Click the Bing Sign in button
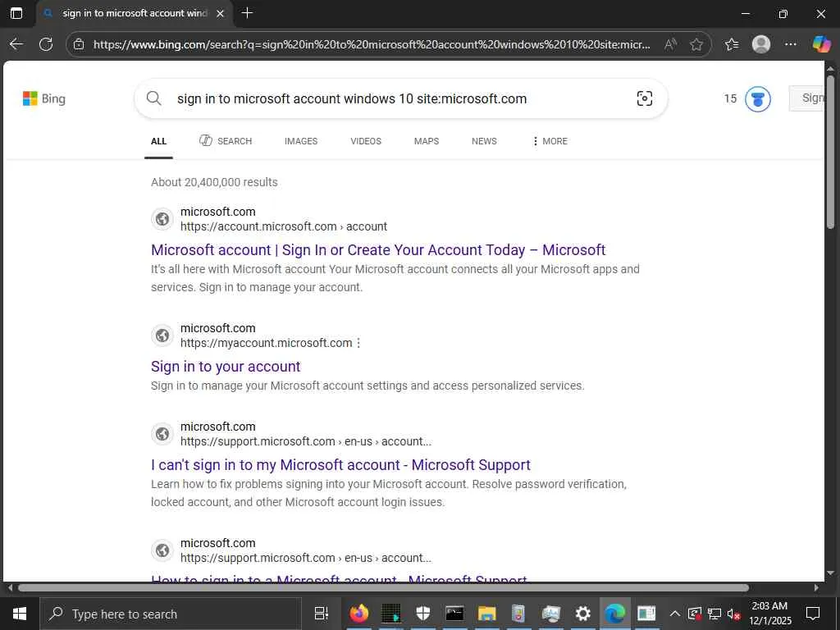The width and height of the screenshot is (840, 630). click(x=806, y=98)
